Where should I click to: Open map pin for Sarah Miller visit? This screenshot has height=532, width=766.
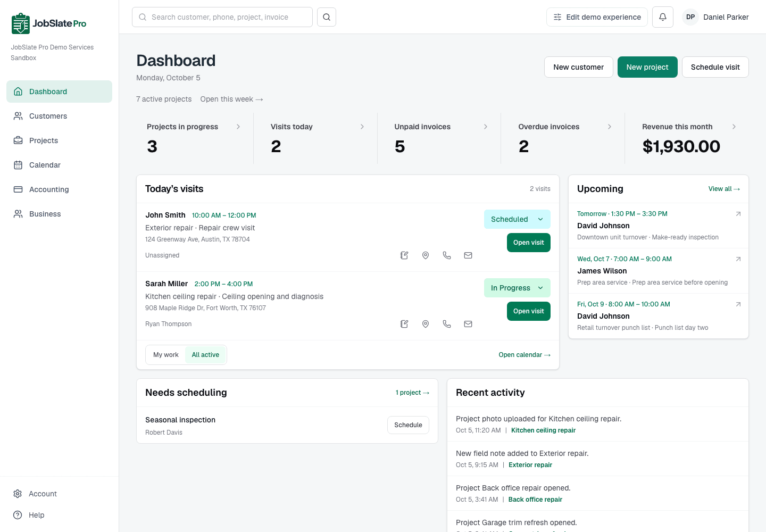point(426,324)
